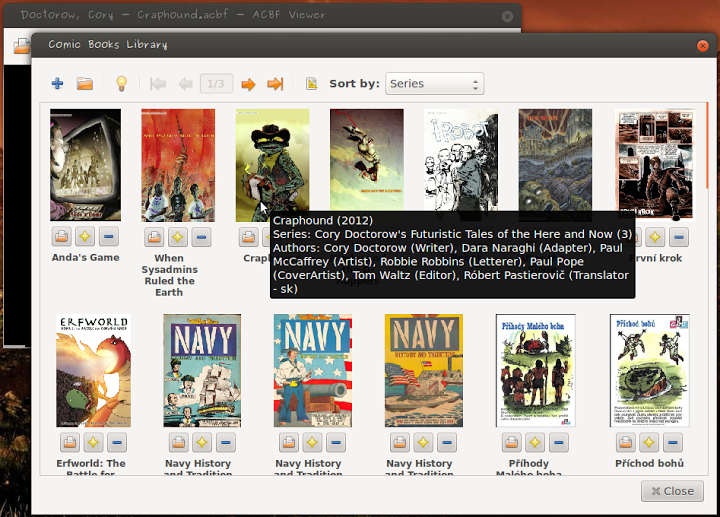Click open book button under Anda's Game
Image resolution: width=720 pixels, height=517 pixels.
coord(62,237)
